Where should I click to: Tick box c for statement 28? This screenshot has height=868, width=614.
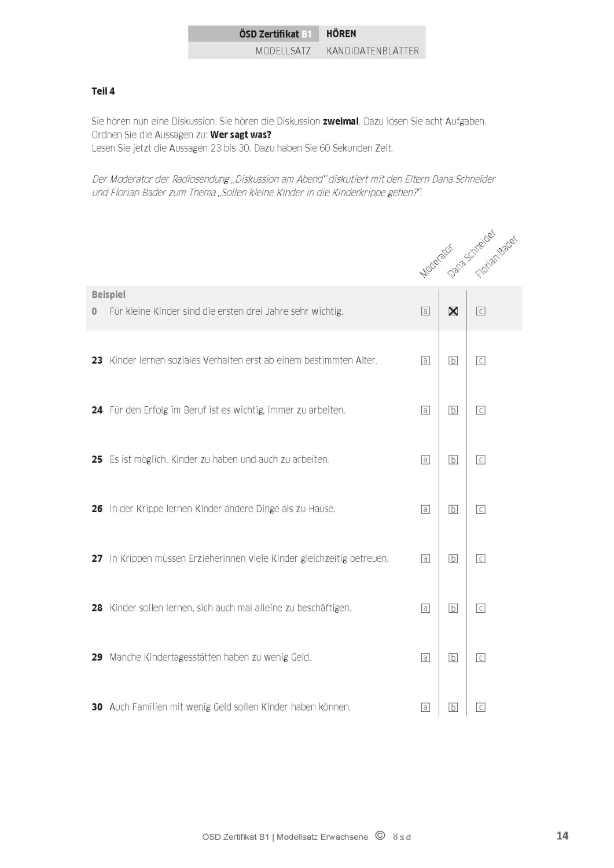click(x=480, y=608)
